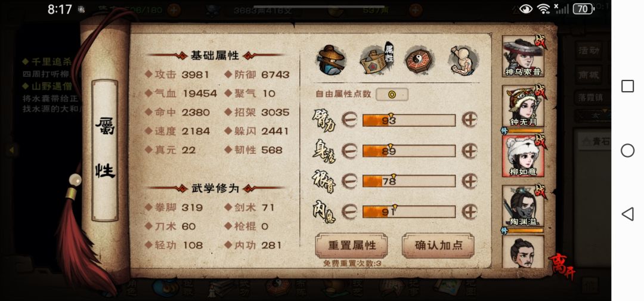This screenshot has width=644, height=301.
Task: Increase 身法 with its plus button
Action: [469, 151]
